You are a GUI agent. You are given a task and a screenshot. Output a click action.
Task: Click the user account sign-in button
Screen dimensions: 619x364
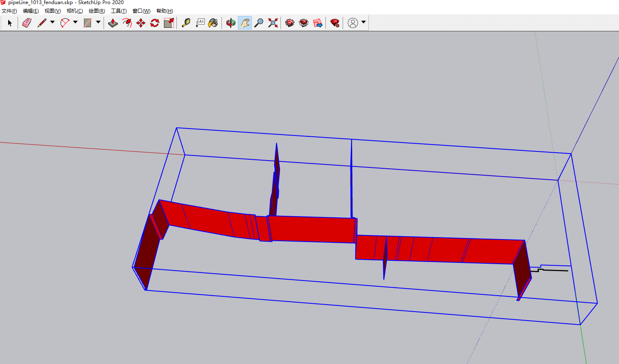tap(353, 23)
